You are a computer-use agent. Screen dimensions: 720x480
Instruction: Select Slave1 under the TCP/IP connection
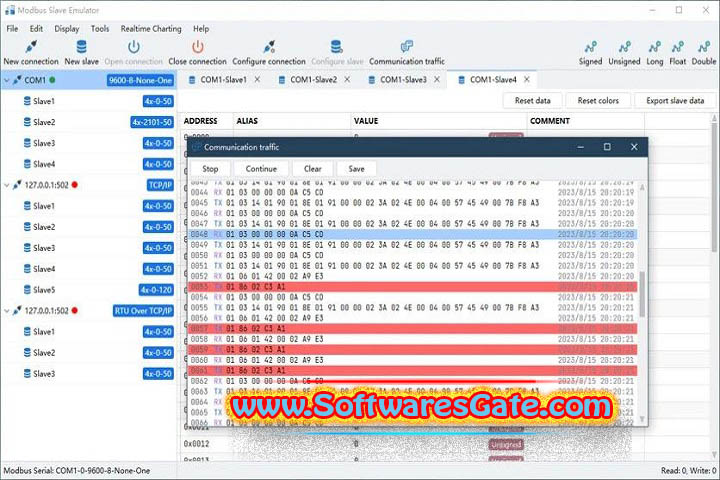(x=88, y=206)
